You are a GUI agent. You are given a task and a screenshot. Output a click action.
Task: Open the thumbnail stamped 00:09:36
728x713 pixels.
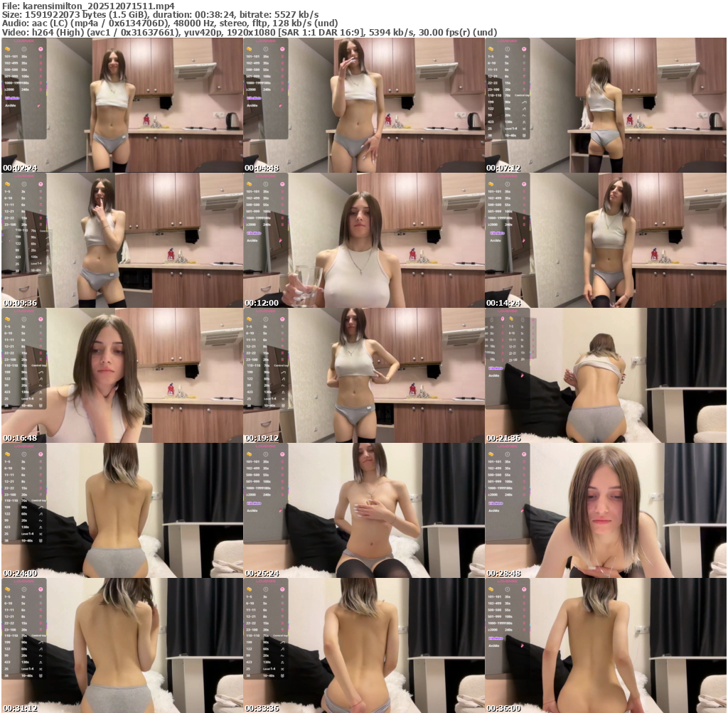(122, 240)
